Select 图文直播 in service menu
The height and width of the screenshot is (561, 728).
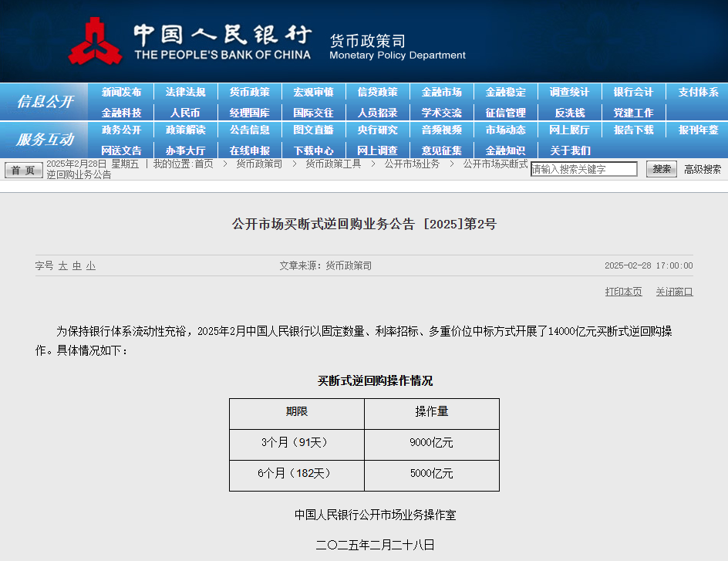click(313, 130)
